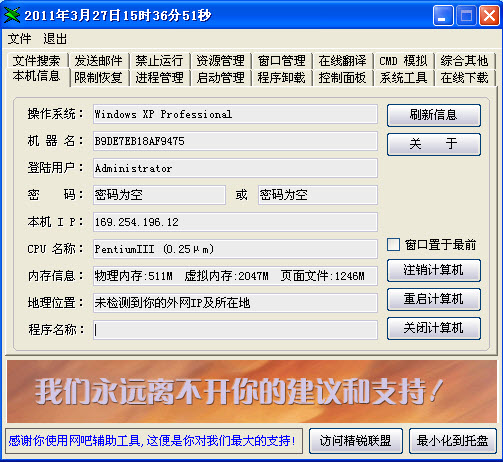
Task: Select the 退出 menu item
Action: coord(55,39)
